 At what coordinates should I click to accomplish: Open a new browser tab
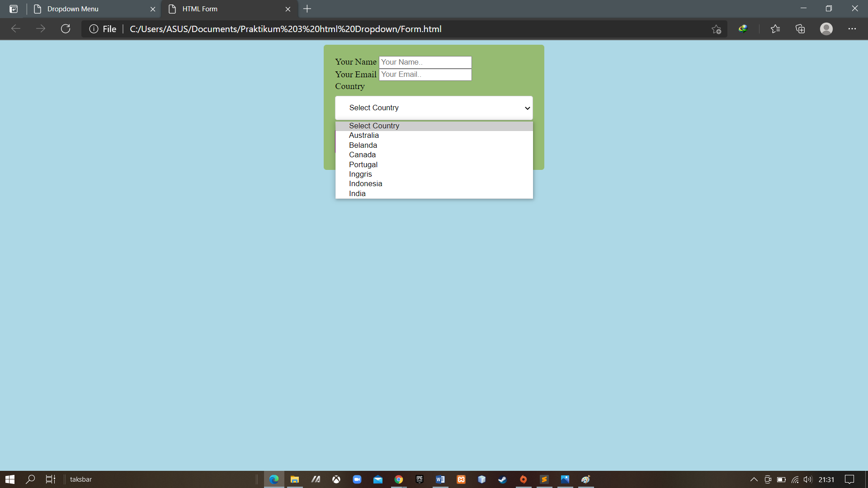pos(307,9)
